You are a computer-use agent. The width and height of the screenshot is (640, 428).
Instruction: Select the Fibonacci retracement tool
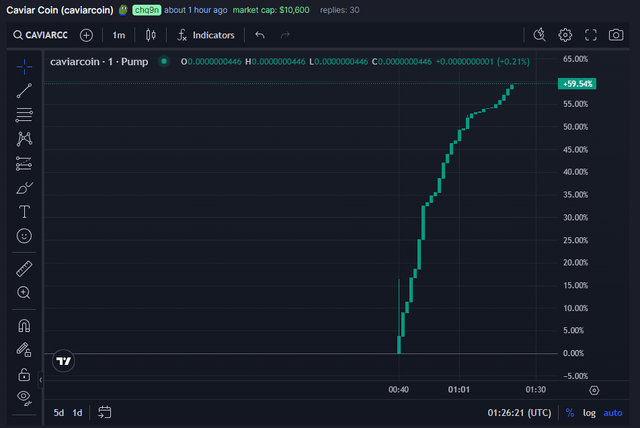pos(24,114)
